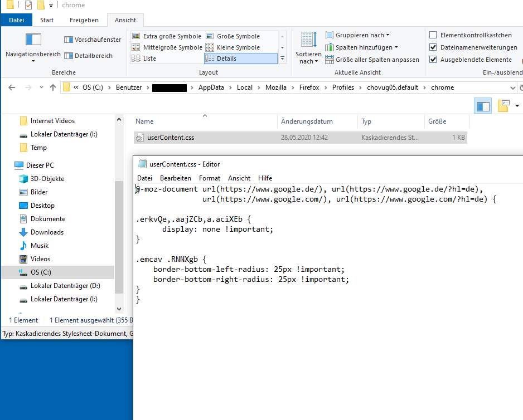Choose Liste layout
Viewport: 523px width, 420px height.
tap(144, 58)
